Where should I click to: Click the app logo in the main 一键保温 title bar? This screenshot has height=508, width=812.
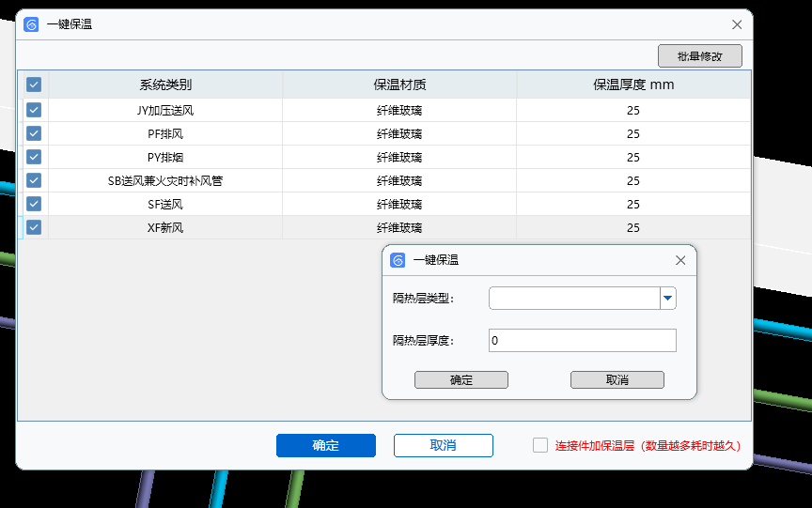[31, 24]
